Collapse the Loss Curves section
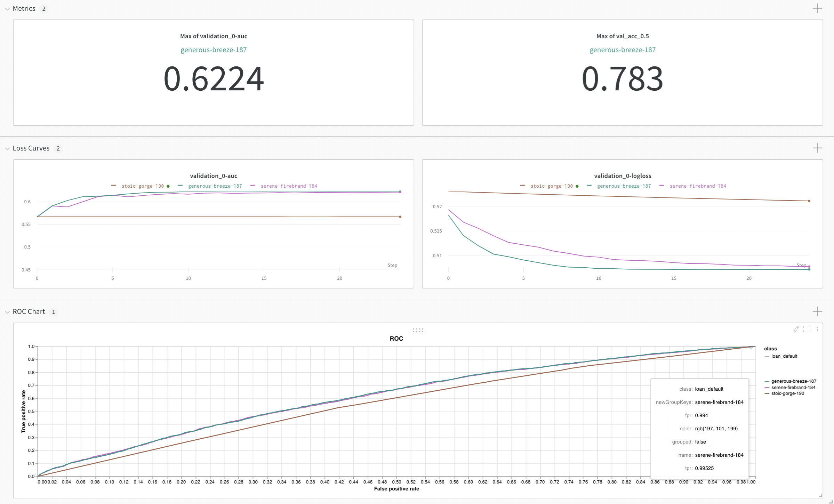 (x=8, y=148)
